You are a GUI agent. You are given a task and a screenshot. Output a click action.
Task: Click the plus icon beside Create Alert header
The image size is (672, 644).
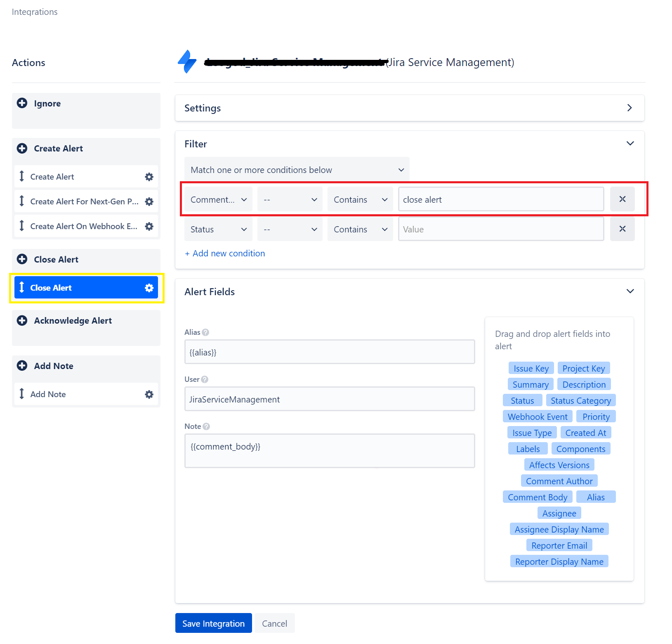pos(22,148)
